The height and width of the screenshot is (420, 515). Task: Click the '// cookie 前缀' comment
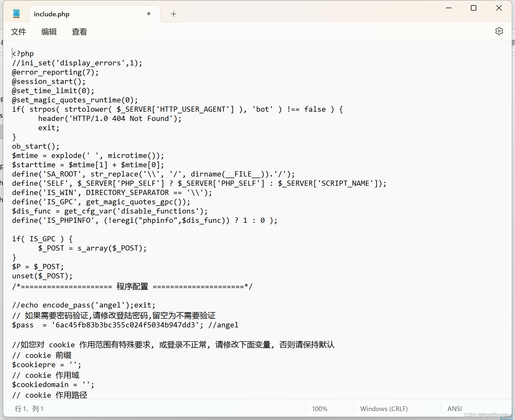point(42,355)
